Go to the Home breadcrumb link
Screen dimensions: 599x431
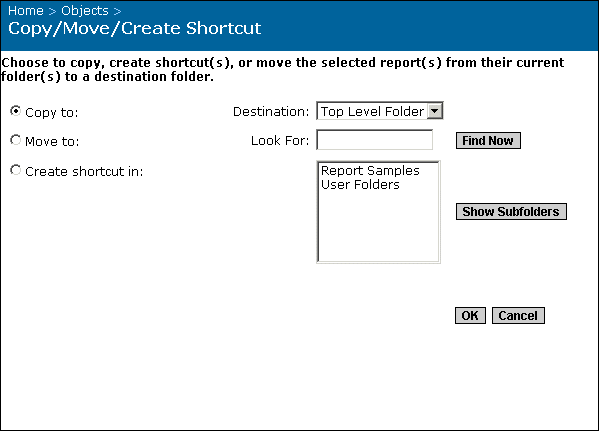coord(26,11)
